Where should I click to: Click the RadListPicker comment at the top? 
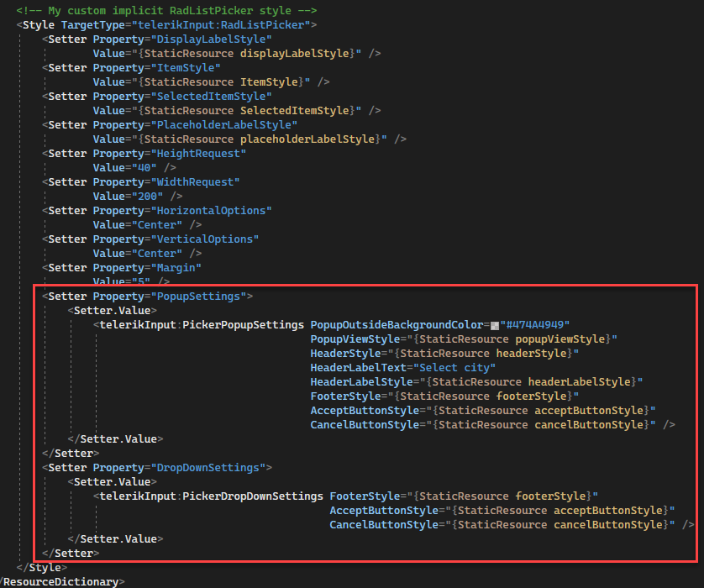click(x=168, y=10)
